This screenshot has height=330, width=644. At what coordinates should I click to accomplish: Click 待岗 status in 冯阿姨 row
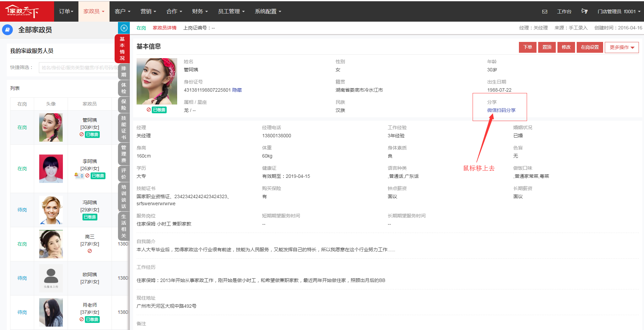[x=22, y=210]
